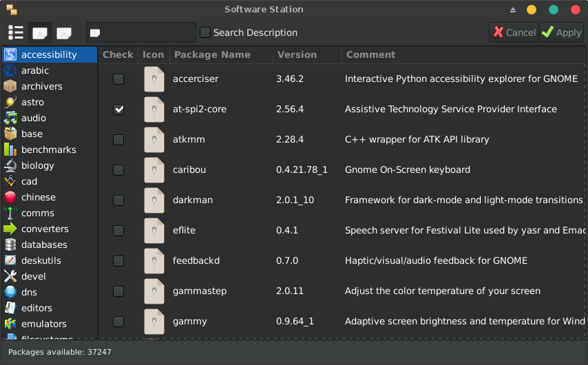The width and height of the screenshot is (588, 365).
Task: Check the accerciser package checkbox
Action: [118, 79]
